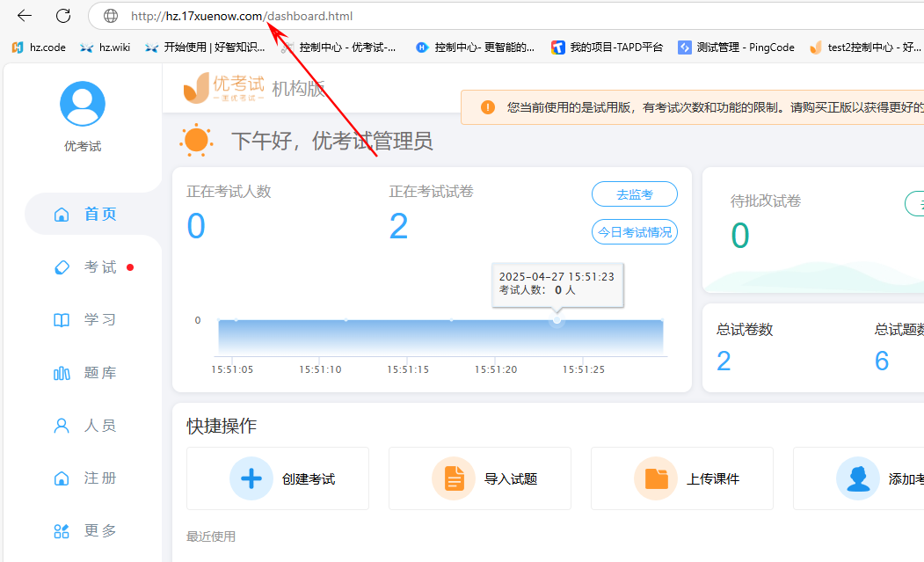
Task: Open the 开始使用 好智知识 bookmark
Action: tap(205, 47)
